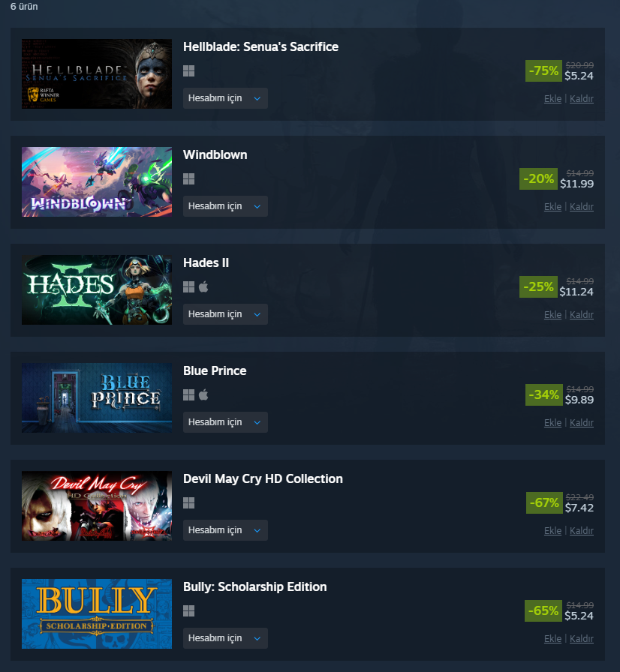Screen dimensions: 620x672
Task: Remove Blue Prince using the Kaldır link
Action: [582, 422]
